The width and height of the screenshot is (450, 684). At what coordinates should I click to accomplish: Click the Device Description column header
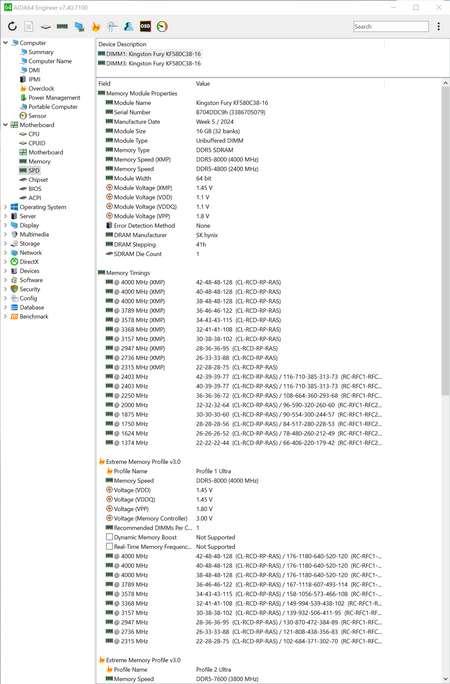click(240, 44)
